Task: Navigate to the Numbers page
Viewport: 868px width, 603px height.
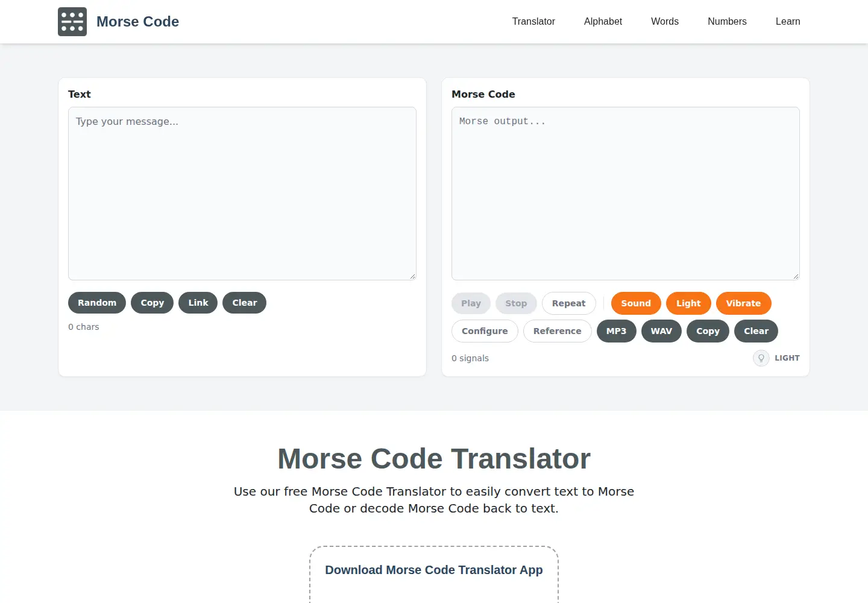Action: click(x=727, y=22)
